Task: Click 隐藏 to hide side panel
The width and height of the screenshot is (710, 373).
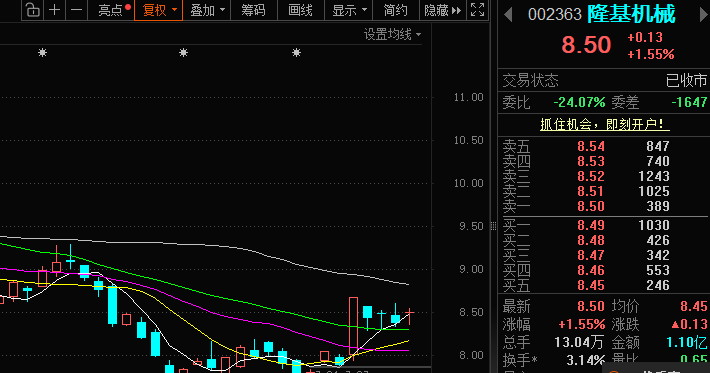Action: (442, 10)
